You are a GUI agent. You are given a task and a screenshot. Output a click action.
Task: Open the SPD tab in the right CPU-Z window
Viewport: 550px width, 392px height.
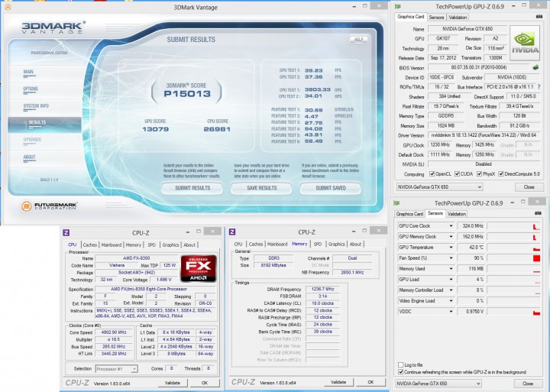click(318, 244)
